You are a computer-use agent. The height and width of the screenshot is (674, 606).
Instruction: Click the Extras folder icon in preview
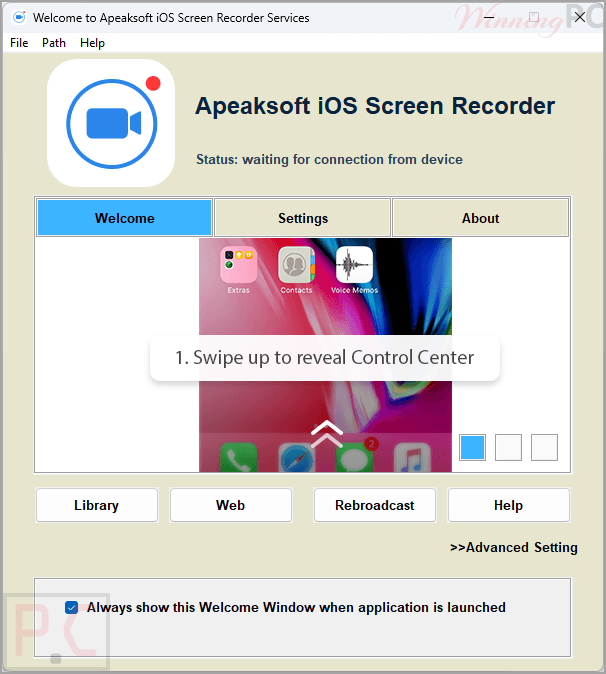click(239, 264)
